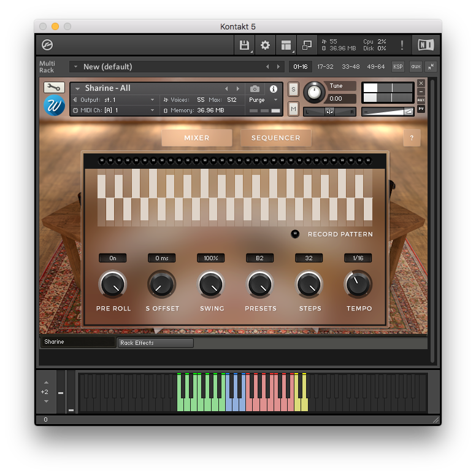476x475 pixels.
Task: Click Pre Roll knob
Action: [113, 285]
